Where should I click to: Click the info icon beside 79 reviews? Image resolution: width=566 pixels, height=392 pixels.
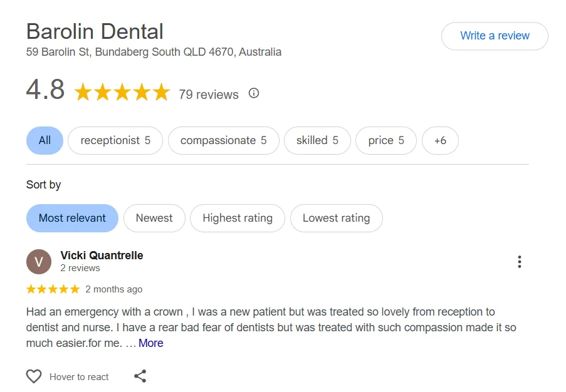254,93
